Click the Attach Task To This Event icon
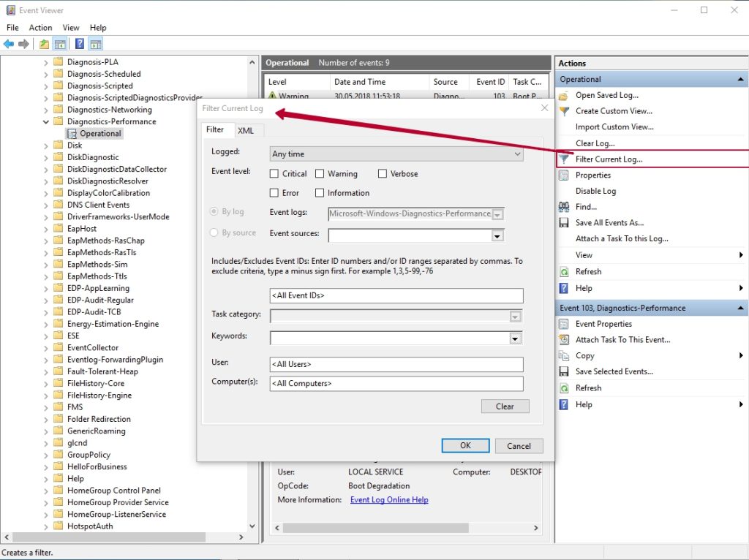 pos(564,340)
